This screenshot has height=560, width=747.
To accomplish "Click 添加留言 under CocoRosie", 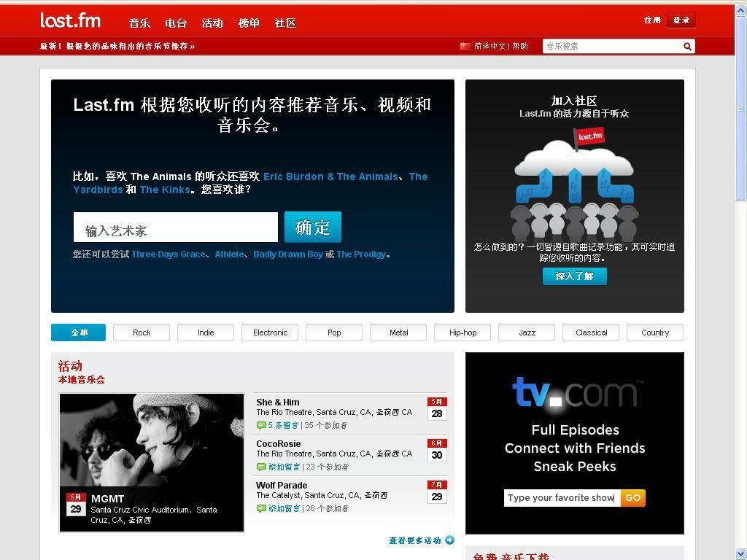I will [x=285, y=467].
